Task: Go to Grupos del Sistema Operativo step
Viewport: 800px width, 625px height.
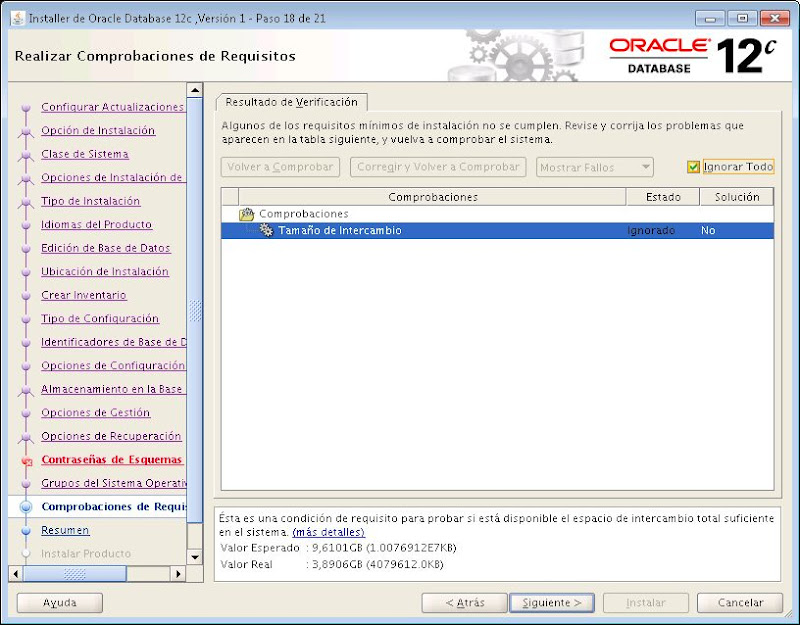Action: 114,483
